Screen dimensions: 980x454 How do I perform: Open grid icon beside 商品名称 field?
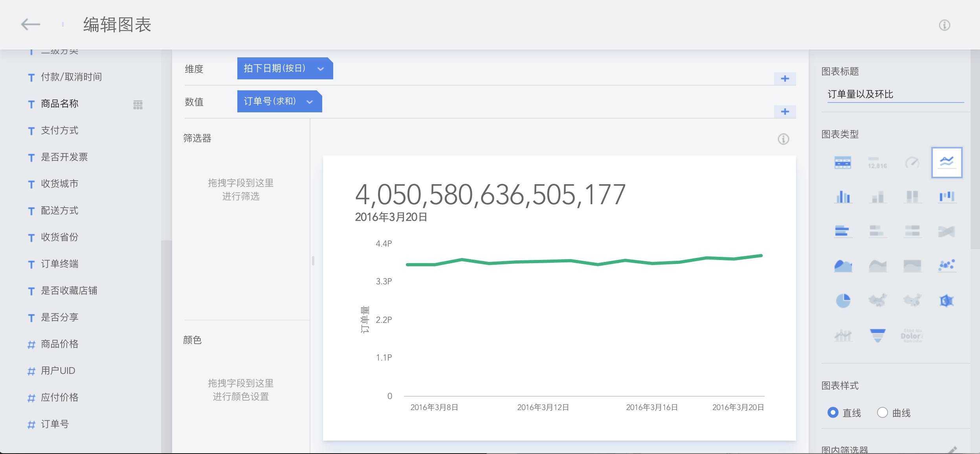tap(138, 104)
